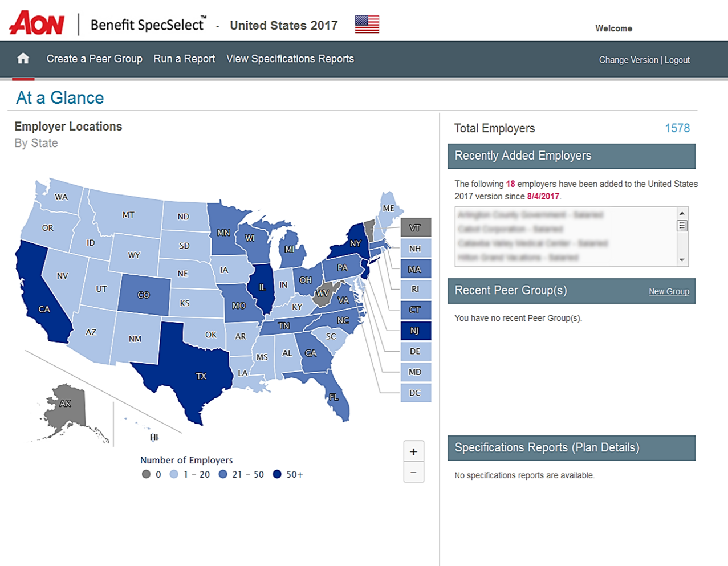728x566 pixels.
Task: Click the CT state callout box
Action: click(416, 310)
